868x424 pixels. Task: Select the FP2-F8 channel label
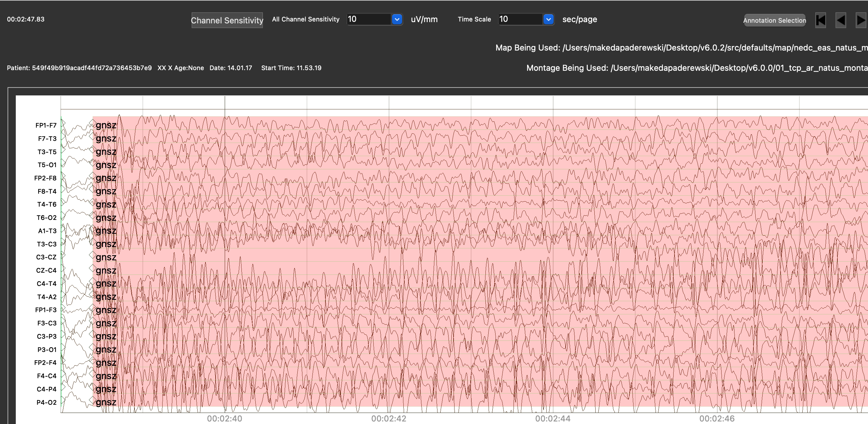coord(45,178)
